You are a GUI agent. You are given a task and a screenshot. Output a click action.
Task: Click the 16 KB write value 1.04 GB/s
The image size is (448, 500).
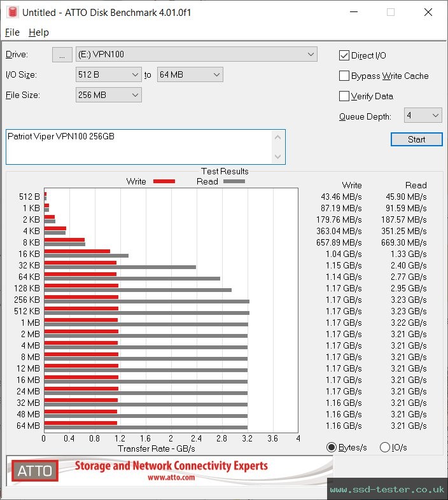344,254
